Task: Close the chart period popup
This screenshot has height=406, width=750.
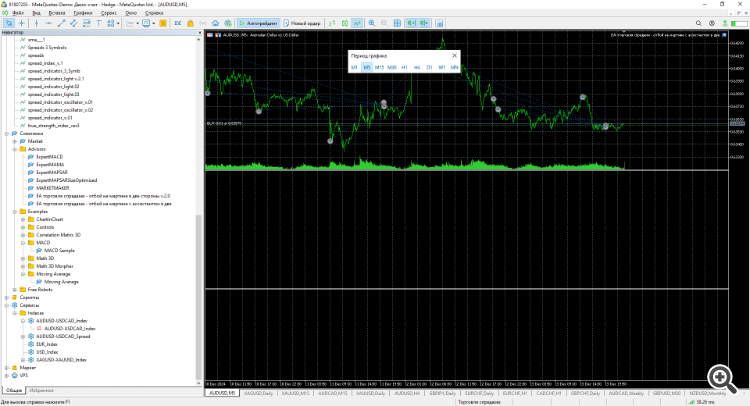Action: tap(454, 55)
